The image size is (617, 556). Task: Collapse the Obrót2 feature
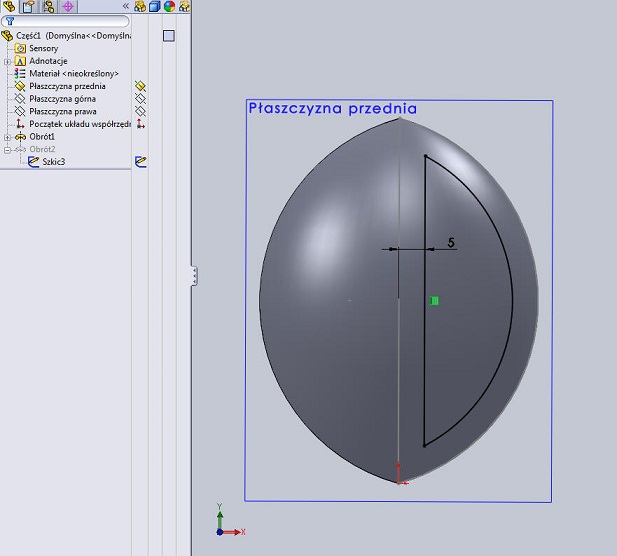7,150
